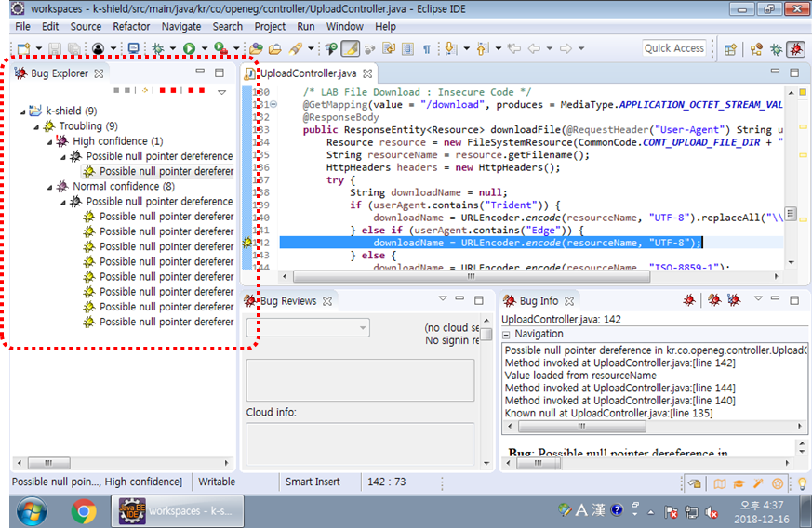The image size is (812, 528).
Task: Click the Open Task folder icon
Action: click(x=275, y=48)
